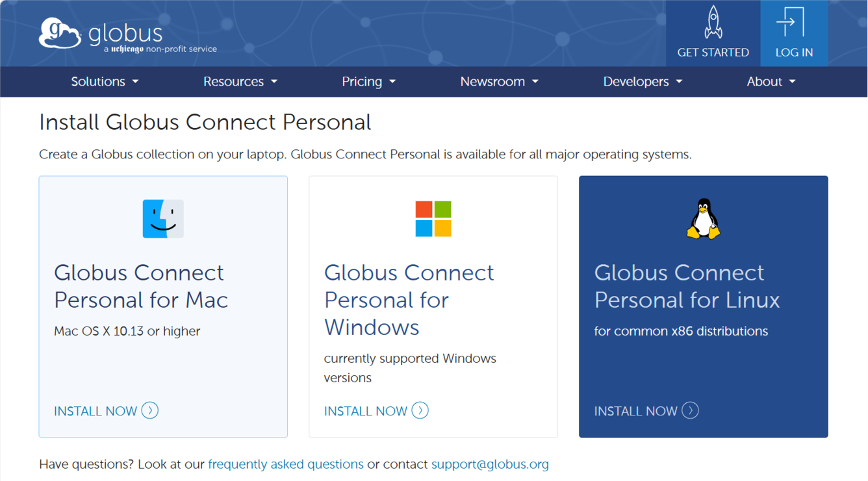Click 'Install Globus Connect Personal' page title
Image resolution: width=868 pixels, height=481 pixels.
(205, 122)
